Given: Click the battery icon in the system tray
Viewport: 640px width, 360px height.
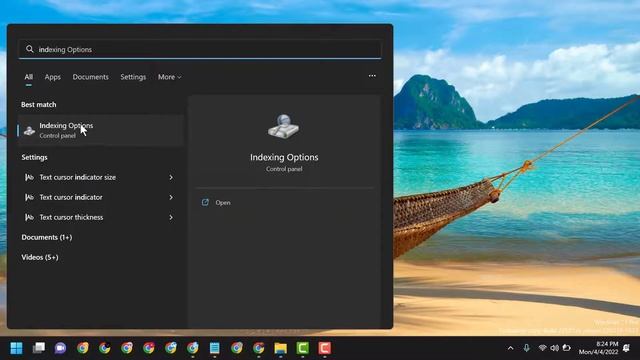Looking at the screenshot, I should pyautogui.click(x=566, y=348).
